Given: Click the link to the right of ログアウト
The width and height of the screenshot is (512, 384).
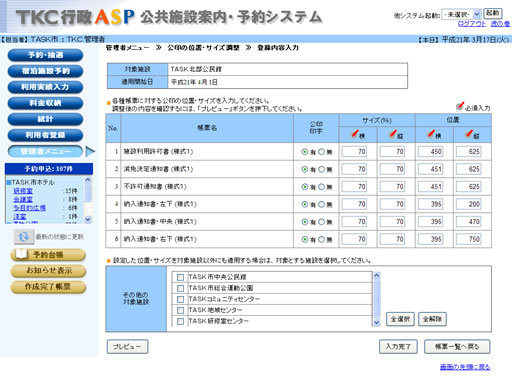Looking at the screenshot, I should pos(500,24).
